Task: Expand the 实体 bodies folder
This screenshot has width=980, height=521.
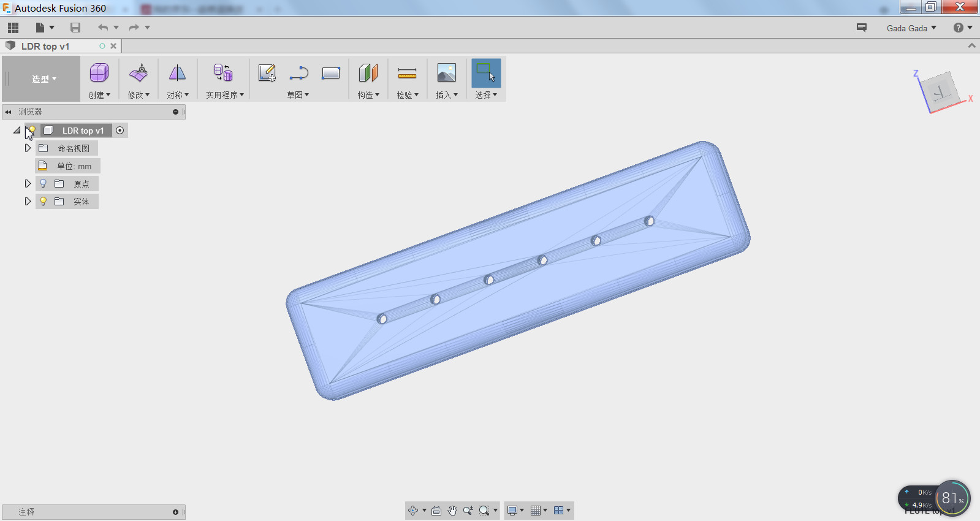Action: click(28, 201)
